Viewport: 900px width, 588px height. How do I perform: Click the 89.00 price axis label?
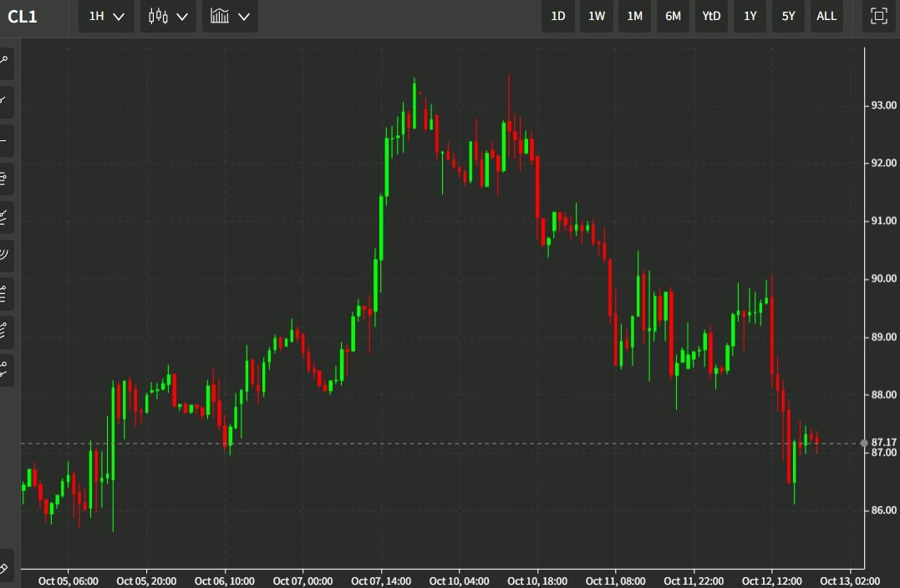[883, 337]
